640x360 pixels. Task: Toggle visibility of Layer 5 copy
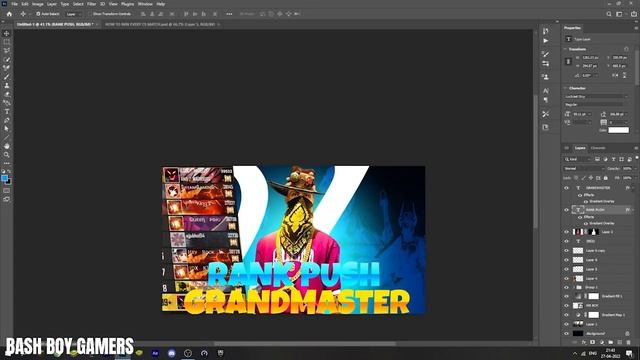click(566, 251)
